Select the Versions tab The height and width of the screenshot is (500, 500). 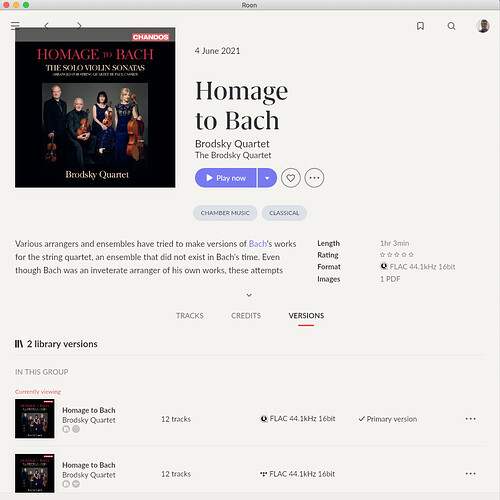pos(306,316)
